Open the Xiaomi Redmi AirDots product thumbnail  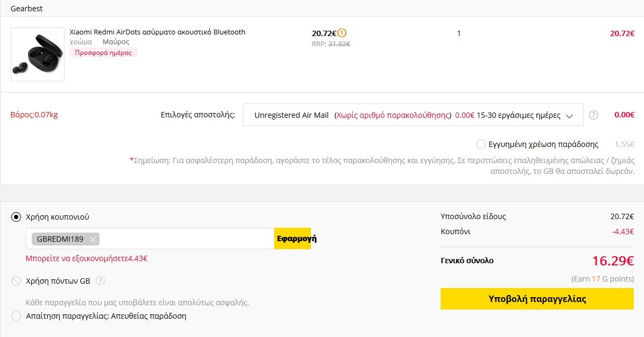tap(38, 54)
